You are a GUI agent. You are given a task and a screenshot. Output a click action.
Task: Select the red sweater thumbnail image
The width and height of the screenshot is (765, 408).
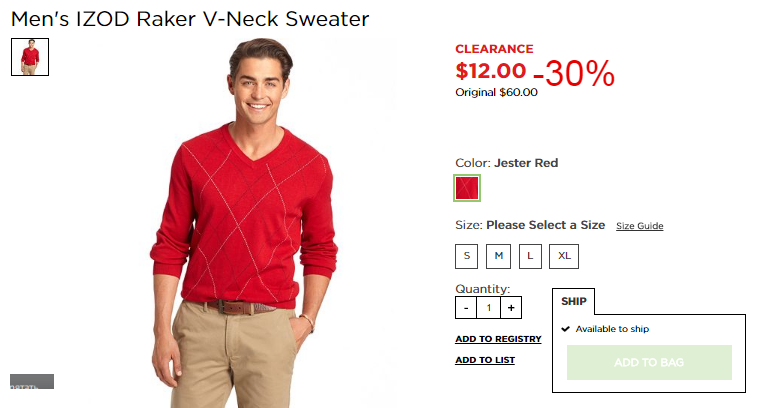(x=30, y=57)
